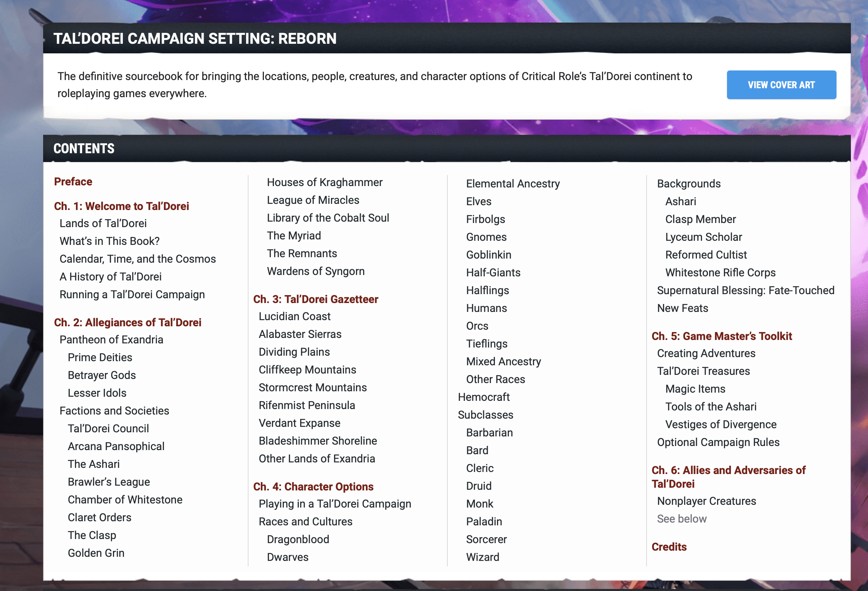The width and height of the screenshot is (868, 591).
Task: Open Ch. 3: Tal'Dorei Gazetteer
Action: click(316, 299)
